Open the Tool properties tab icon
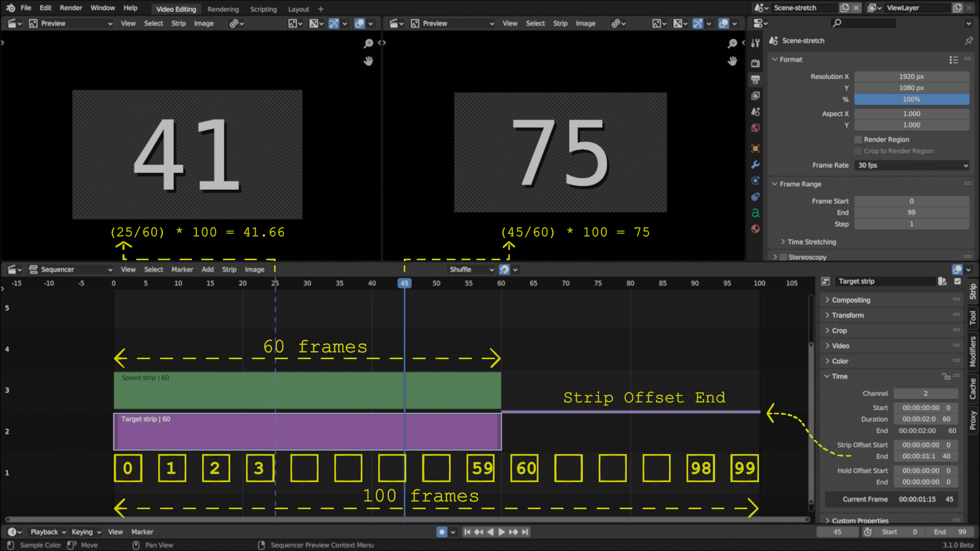Image resolution: width=980 pixels, height=551 pixels. click(755, 43)
